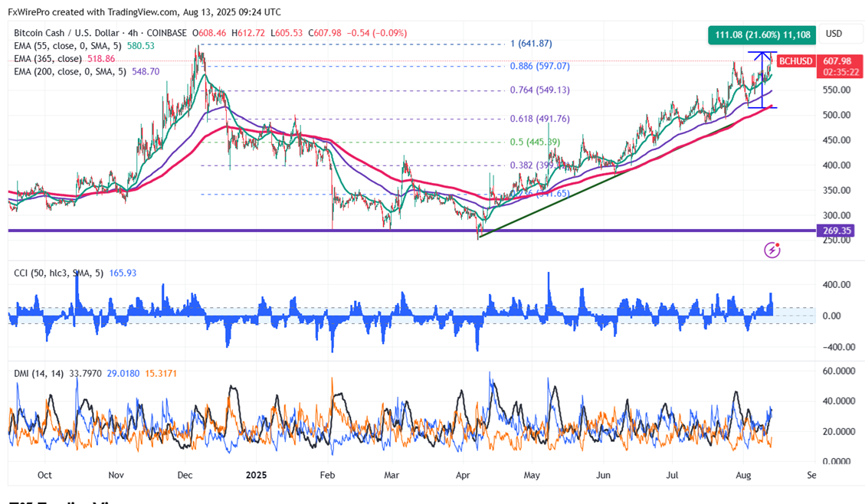This screenshot has width=865, height=504.
Task: Click the CCI value 165.93
Action: pyautogui.click(x=123, y=273)
